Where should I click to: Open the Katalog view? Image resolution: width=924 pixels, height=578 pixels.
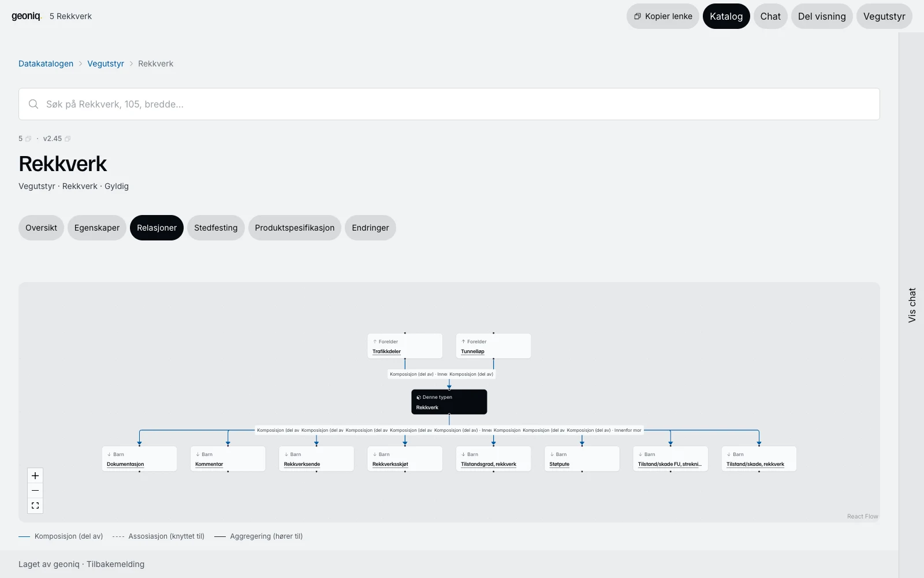pyautogui.click(x=726, y=16)
